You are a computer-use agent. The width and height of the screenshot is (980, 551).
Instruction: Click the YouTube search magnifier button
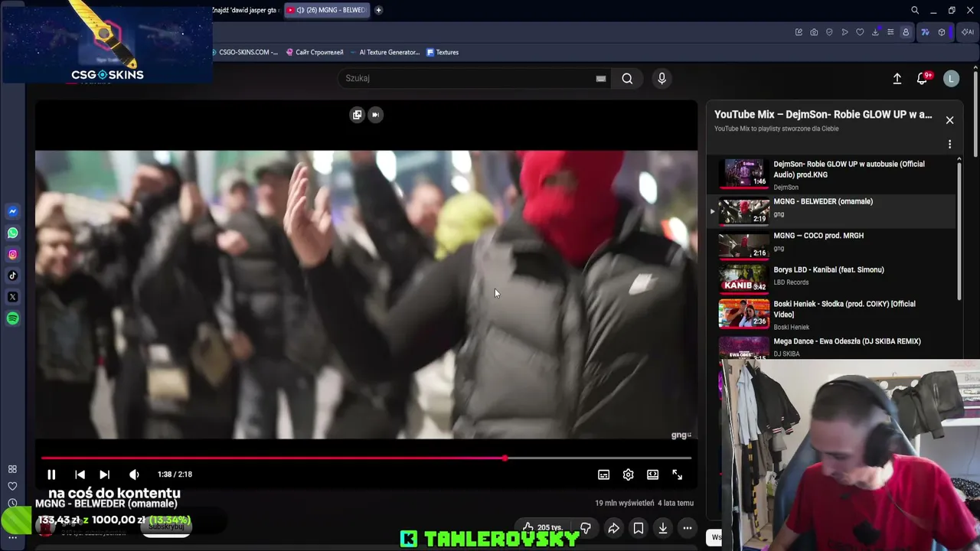click(x=627, y=78)
